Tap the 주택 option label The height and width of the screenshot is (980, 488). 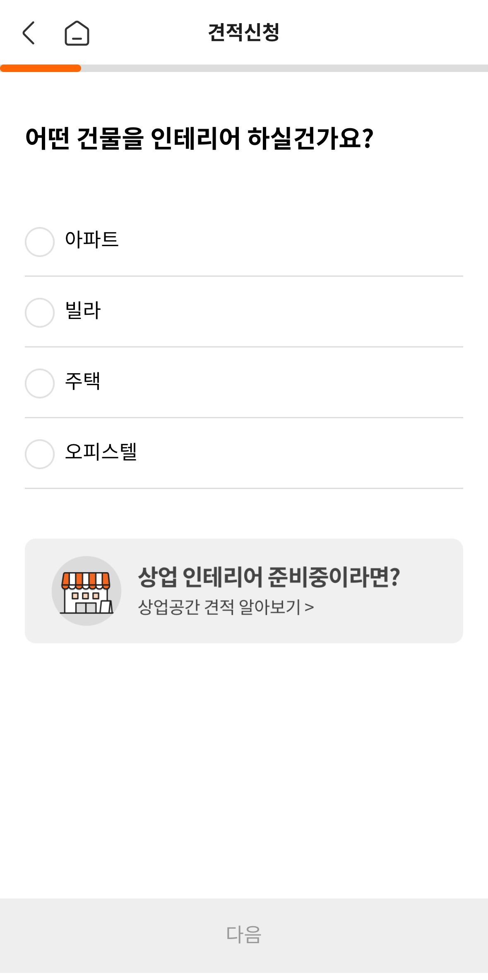point(83,381)
